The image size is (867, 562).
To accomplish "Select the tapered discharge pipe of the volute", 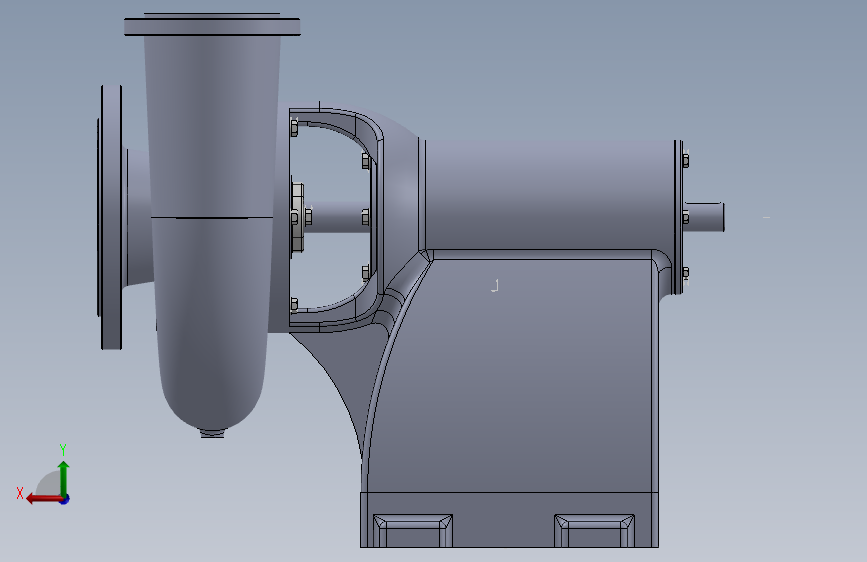I will 212,127.
